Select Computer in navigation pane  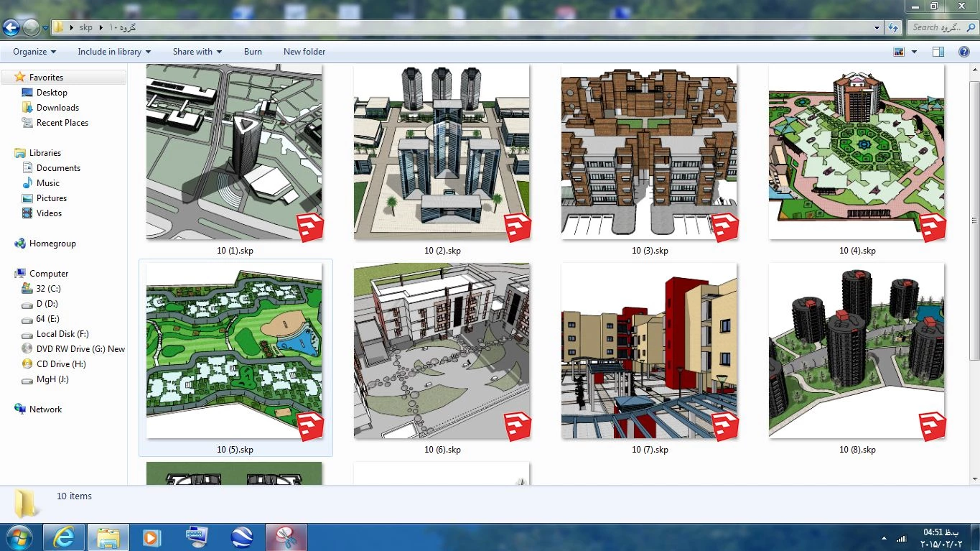click(49, 274)
